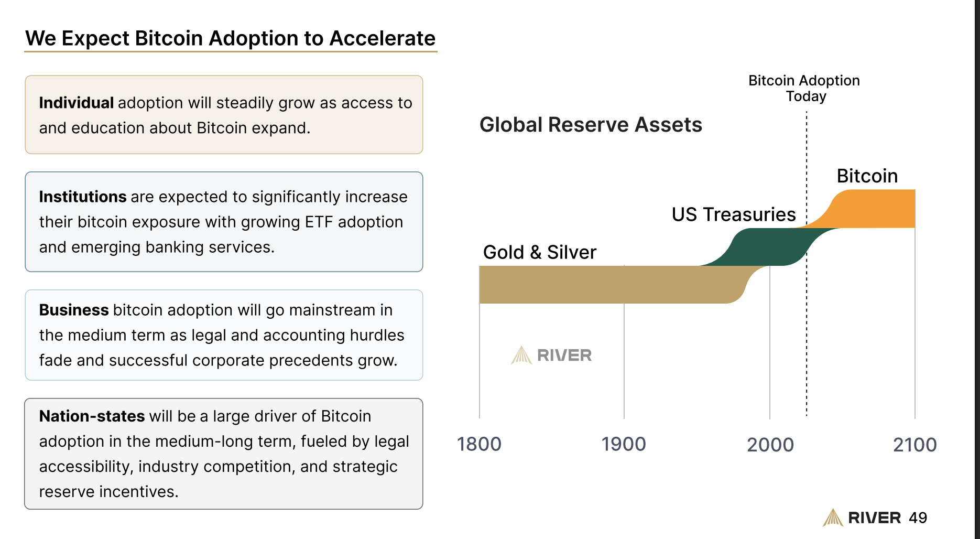
Task: Click the 1800 axis label
Action: (x=479, y=444)
